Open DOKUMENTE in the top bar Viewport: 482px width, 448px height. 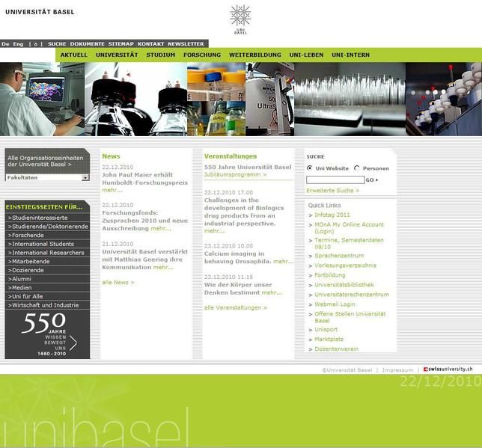pos(88,44)
